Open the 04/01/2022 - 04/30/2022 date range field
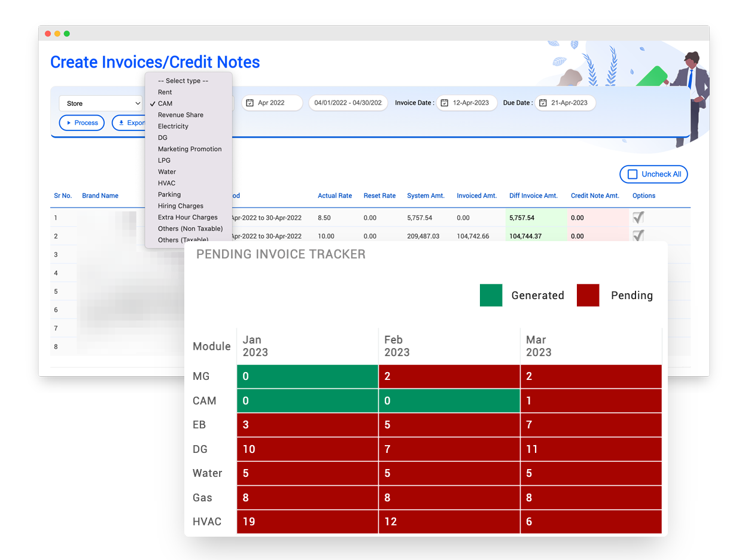 coord(348,103)
